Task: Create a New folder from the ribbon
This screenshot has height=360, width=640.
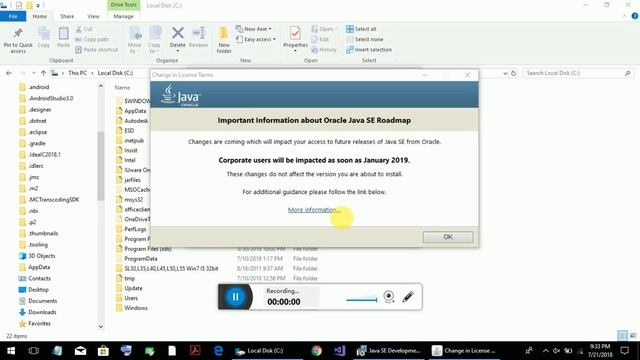Action: click(224, 40)
